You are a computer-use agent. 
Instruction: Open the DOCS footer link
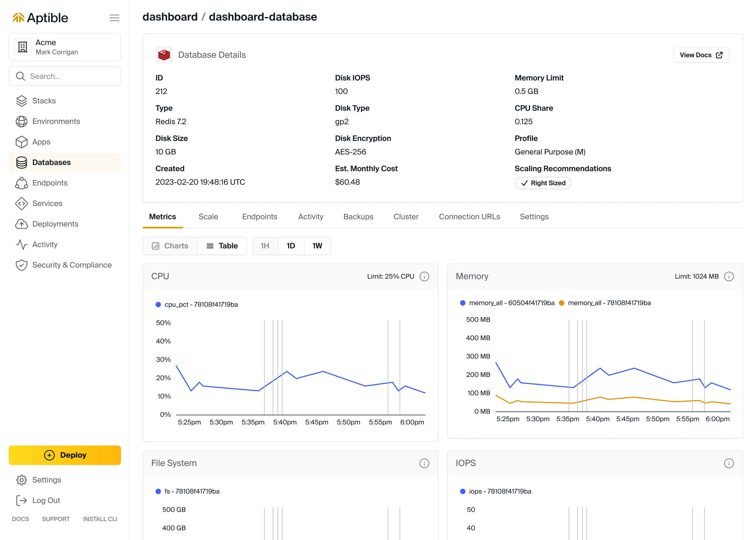coord(20,519)
